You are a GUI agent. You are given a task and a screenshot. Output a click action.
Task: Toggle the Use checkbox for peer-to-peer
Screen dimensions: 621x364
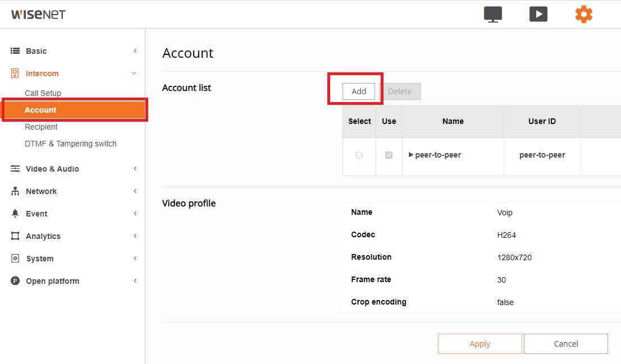389,155
